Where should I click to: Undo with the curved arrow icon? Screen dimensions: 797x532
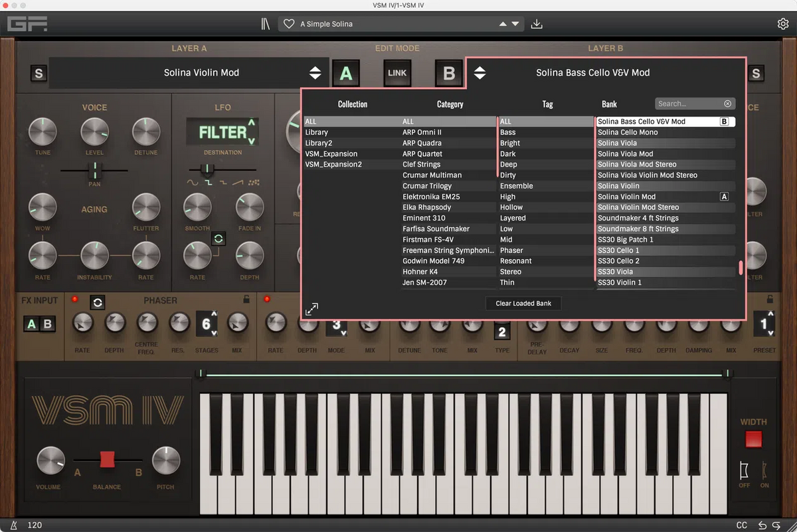tap(761, 525)
